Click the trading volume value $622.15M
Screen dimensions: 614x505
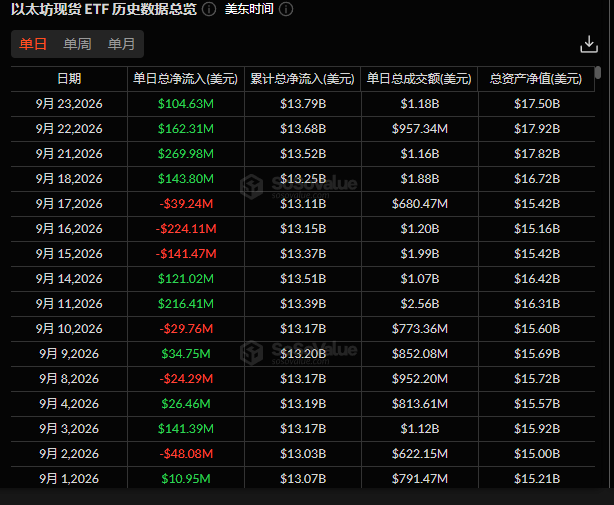419,454
